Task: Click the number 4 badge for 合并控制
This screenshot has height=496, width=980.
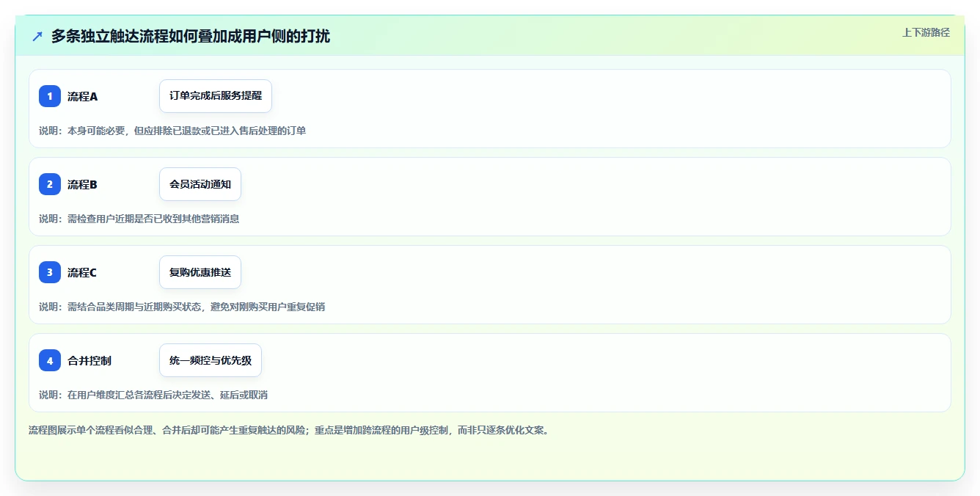Action: pos(50,360)
